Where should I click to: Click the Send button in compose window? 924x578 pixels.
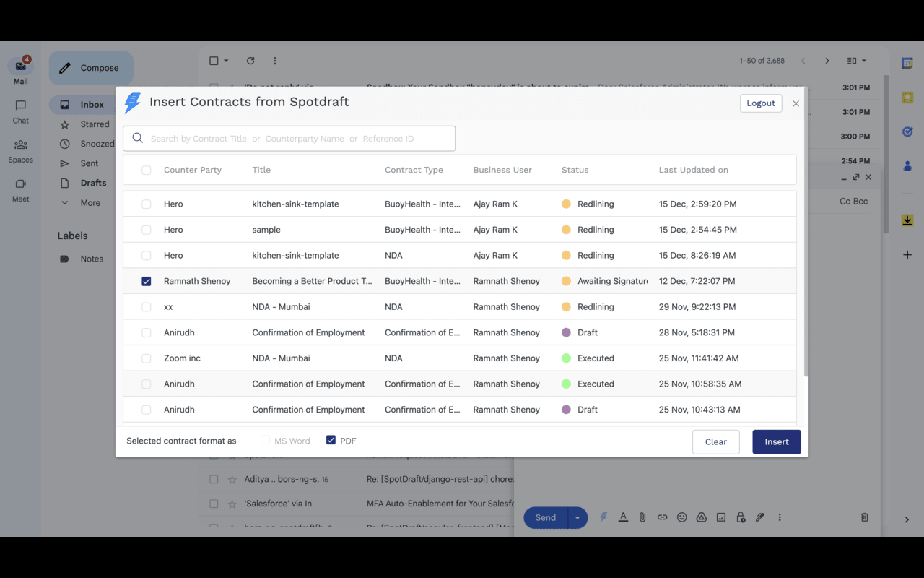[x=546, y=517]
